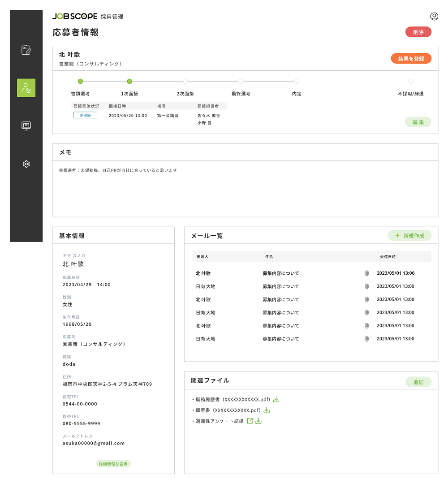
Task: Select the applicant management sidebar icon
Action: click(26, 88)
